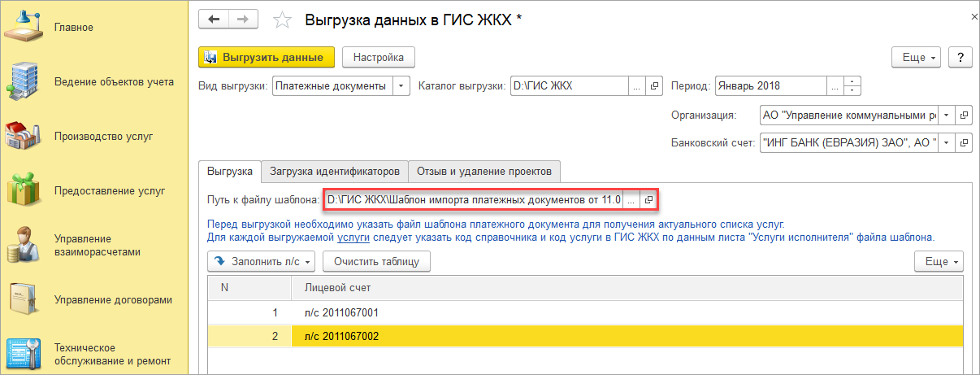Click the Путь к файлу шаблона field
The height and width of the screenshot is (375, 980).
[473, 199]
